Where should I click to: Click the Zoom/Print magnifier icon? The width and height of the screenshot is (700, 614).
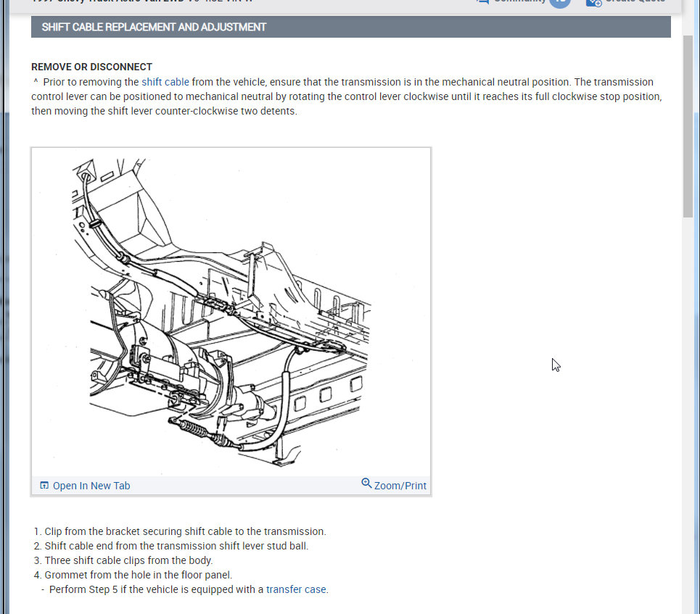pos(366,484)
